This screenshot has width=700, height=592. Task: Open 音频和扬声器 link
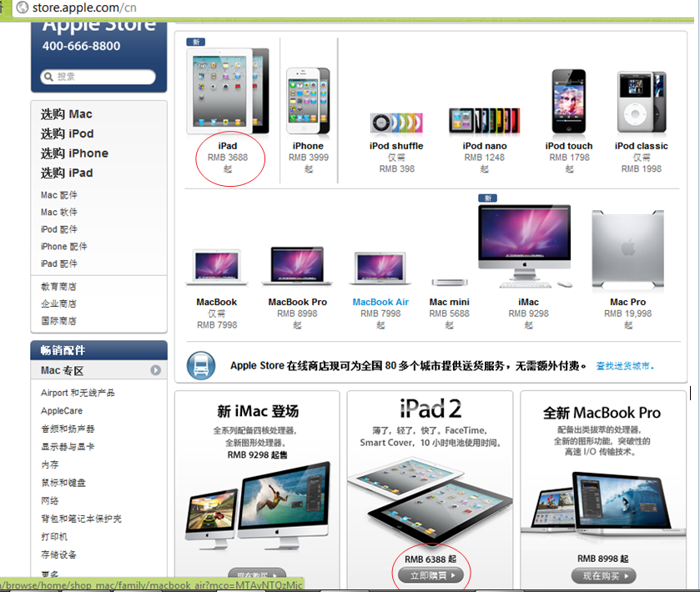[68, 429]
